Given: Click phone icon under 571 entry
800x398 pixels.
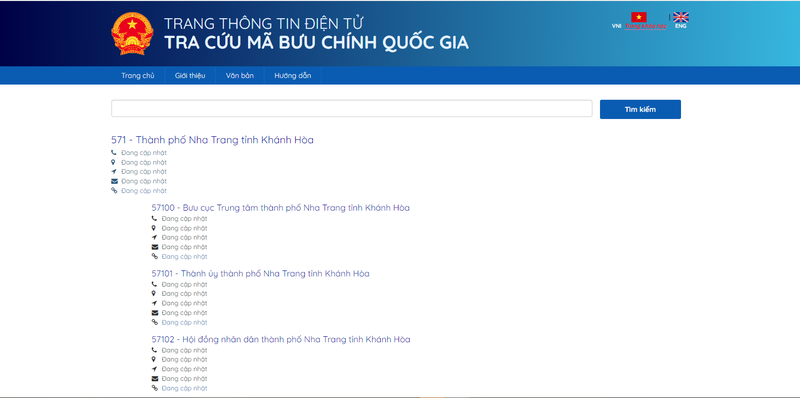Looking at the screenshot, I should click(114, 153).
